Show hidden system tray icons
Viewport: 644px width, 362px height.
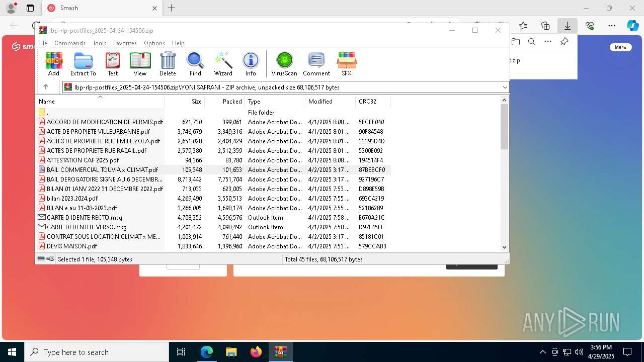[542, 352]
